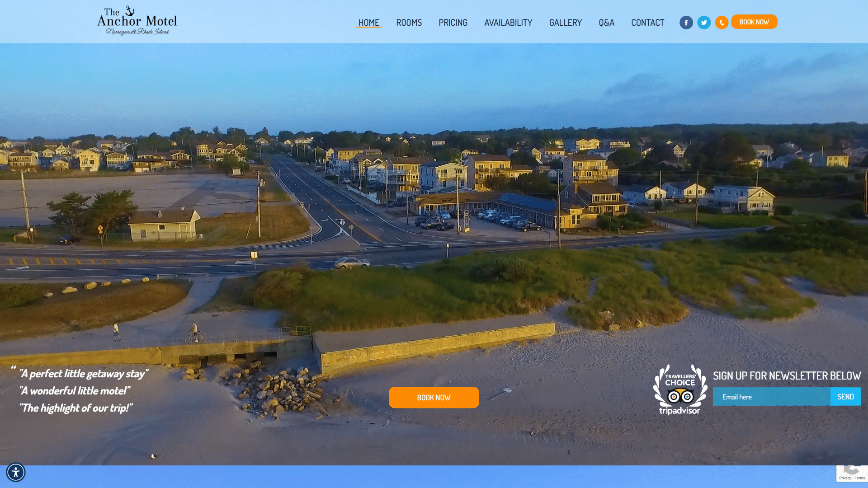Go to the Home menu item
This screenshot has width=868, height=488.
click(x=368, y=23)
